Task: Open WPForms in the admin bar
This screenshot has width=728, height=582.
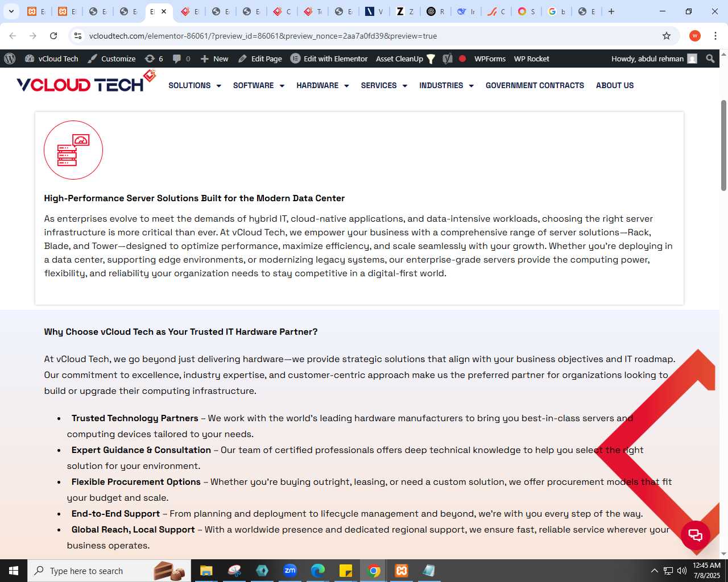Action: click(x=490, y=59)
